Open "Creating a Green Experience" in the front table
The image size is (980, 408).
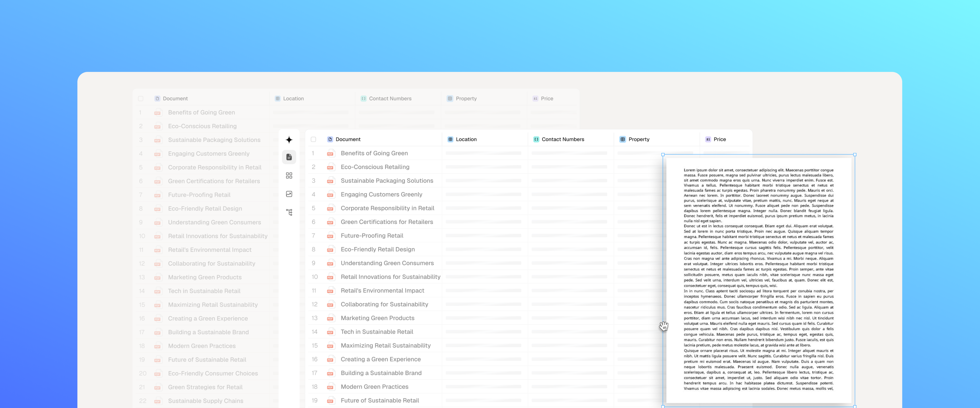click(381, 359)
